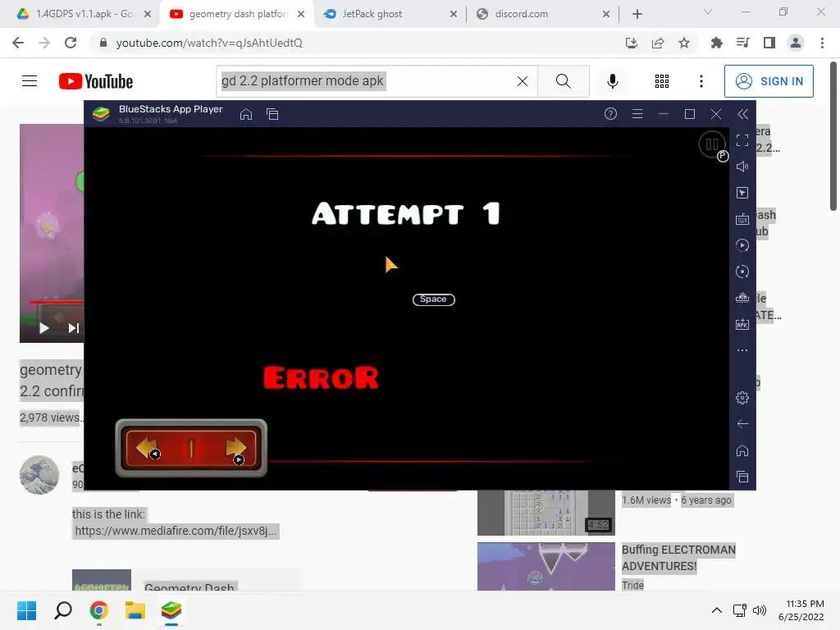Open channel avatar with wave image
Viewport: 840px width, 630px height.
(39, 475)
